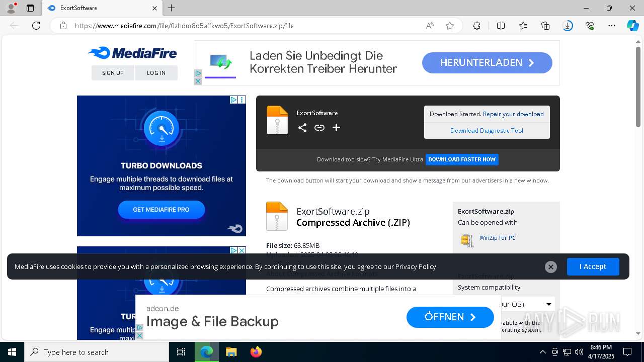This screenshot has height=362, width=644.
Task: Open the Favorites list icon
Action: [x=523, y=26]
